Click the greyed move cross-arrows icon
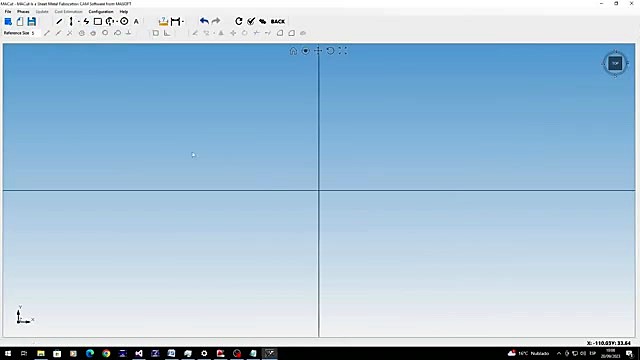Screen dimensions: 640x360 pos(233,33)
